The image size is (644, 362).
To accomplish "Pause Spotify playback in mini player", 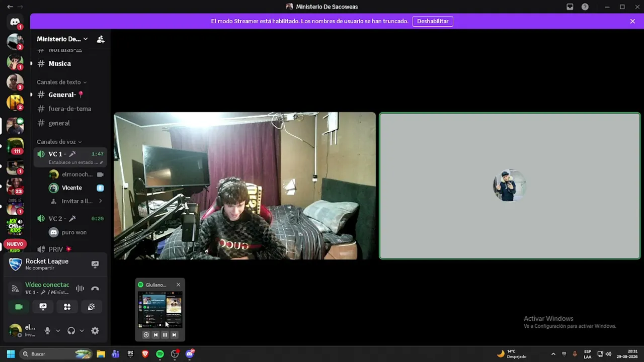I will point(165,335).
